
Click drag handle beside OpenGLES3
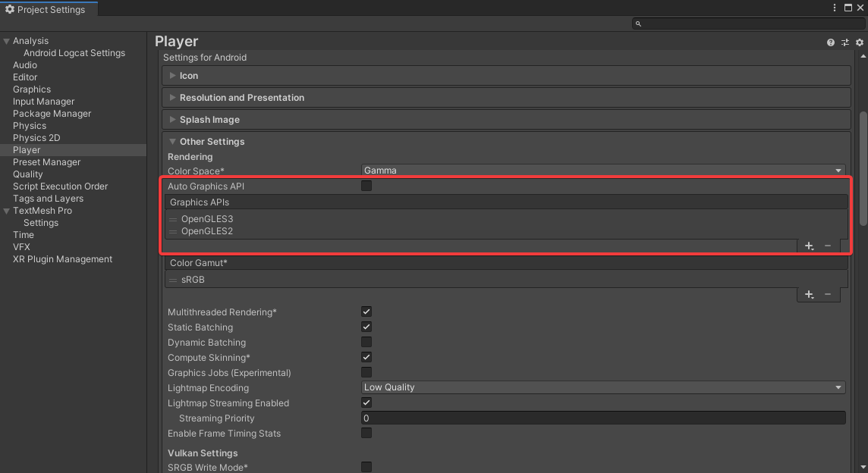point(173,219)
